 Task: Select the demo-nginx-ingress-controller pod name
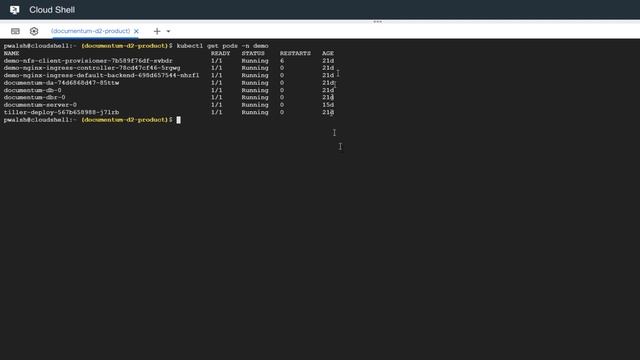[x=92, y=68]
